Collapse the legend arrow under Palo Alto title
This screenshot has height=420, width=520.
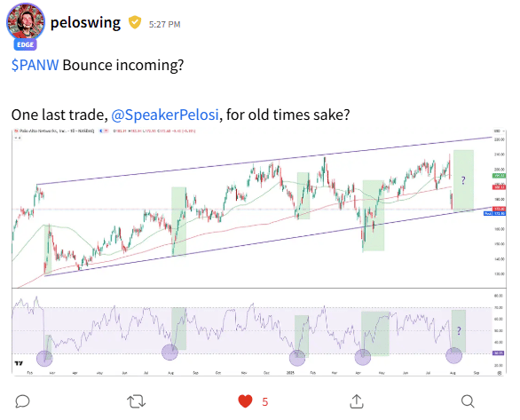tap(17, 138)
